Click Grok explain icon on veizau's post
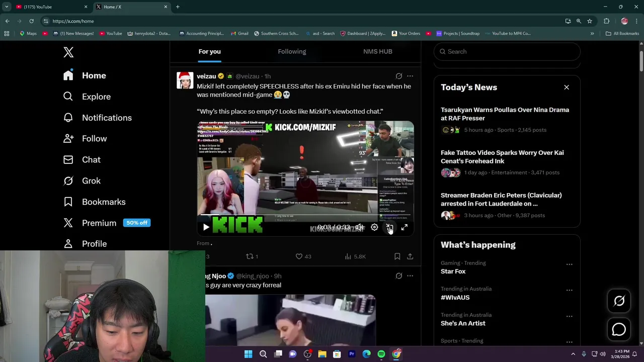Image resolution: width=644 pixels, height=362 pixels. [398, 76]
